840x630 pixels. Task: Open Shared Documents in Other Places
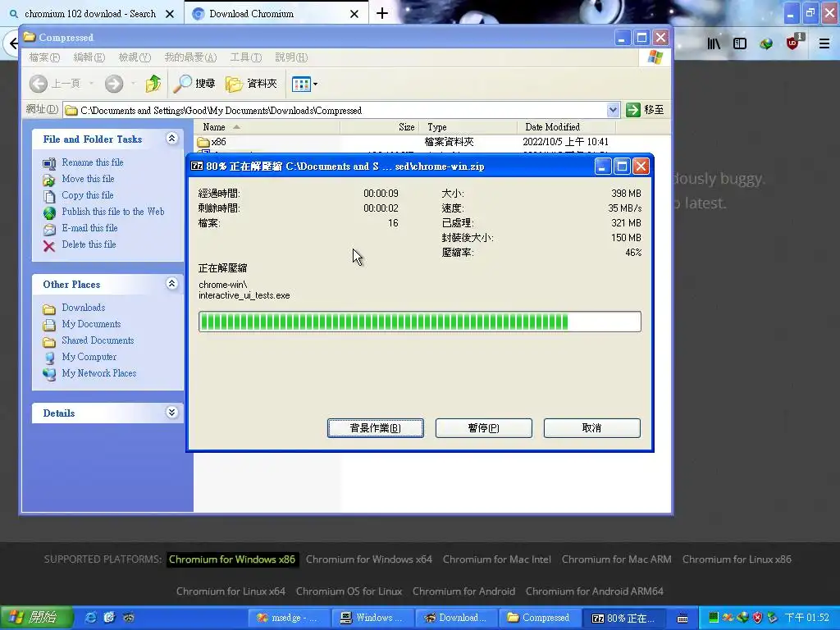click(x=98, y=340)
